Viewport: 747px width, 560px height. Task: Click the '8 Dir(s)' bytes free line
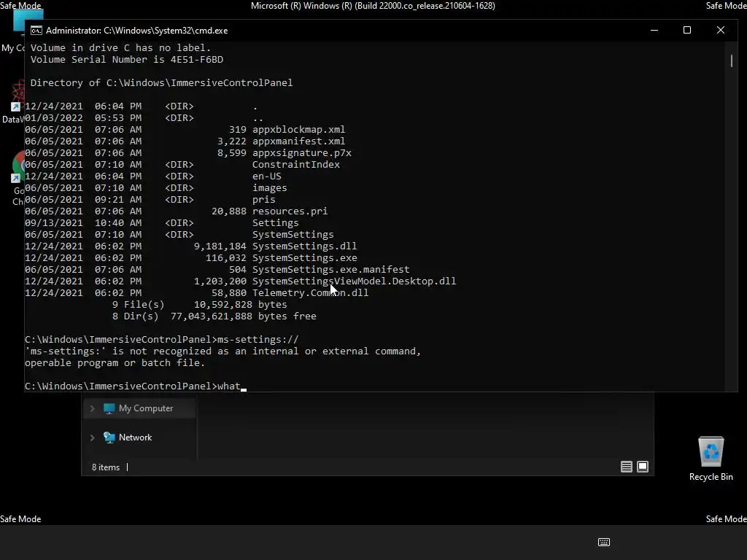[214, 316]
